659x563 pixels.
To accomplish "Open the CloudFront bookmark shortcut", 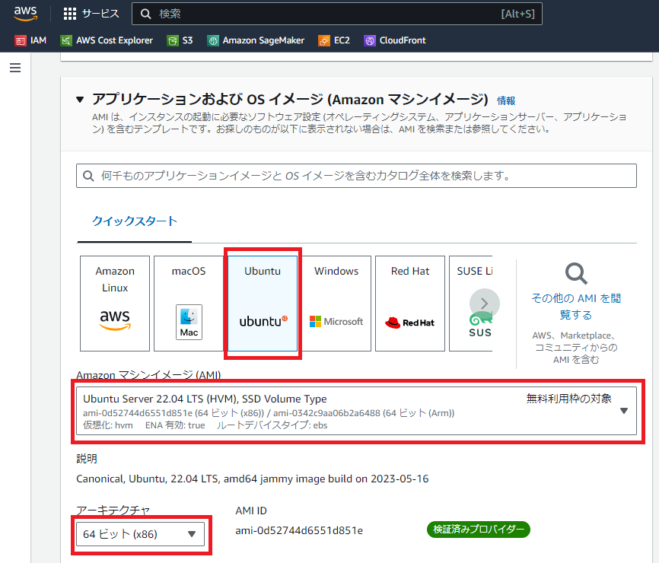I will pos(395,40).
